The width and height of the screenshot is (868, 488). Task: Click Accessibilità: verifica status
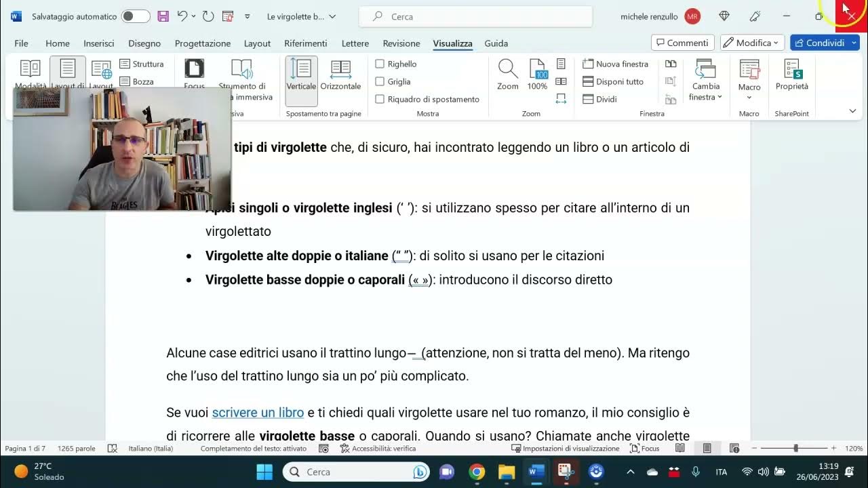pos(378,448)
